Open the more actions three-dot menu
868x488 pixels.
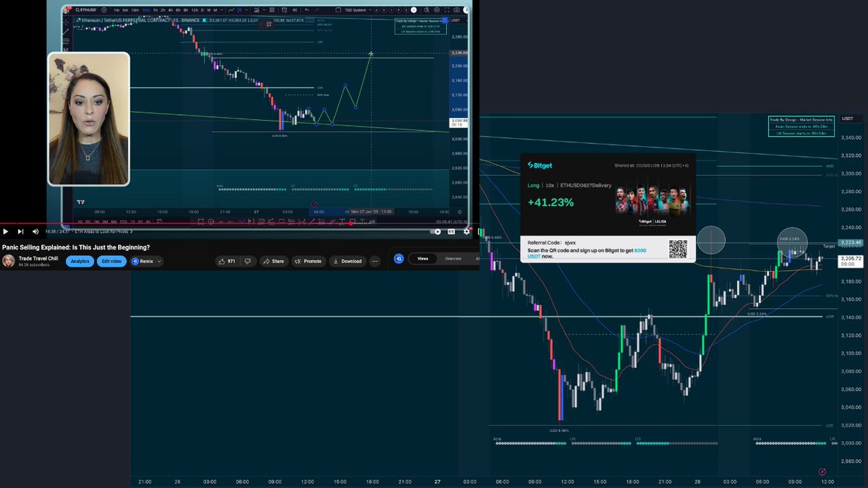click(x=375, y=261)
